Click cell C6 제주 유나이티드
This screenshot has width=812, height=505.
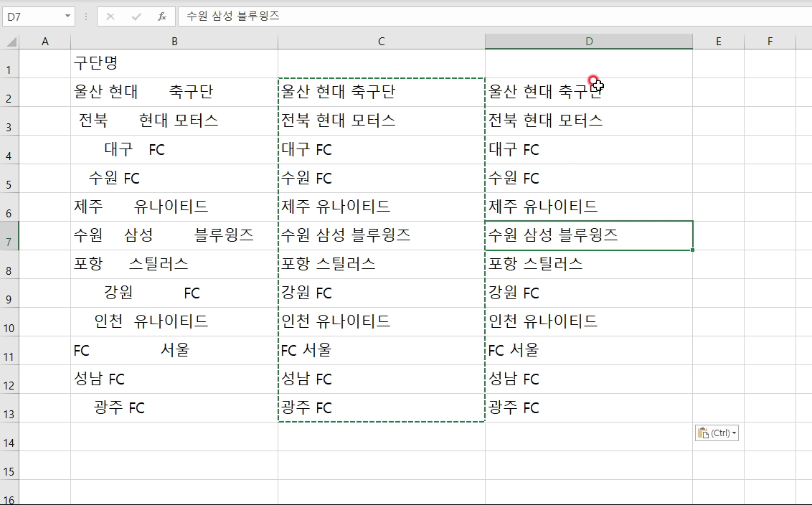click(x=382, y=207)
